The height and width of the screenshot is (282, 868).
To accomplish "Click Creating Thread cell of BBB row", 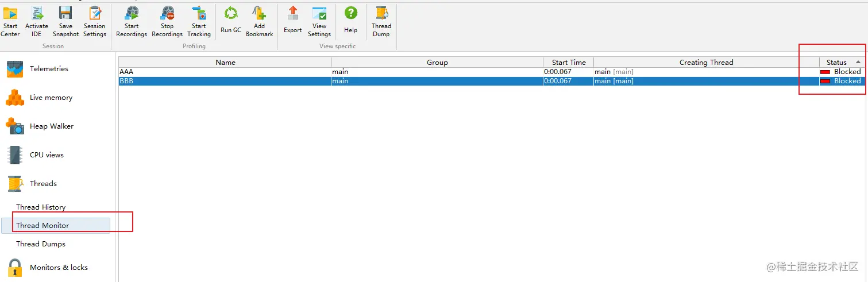I will [x=707, y=81].
